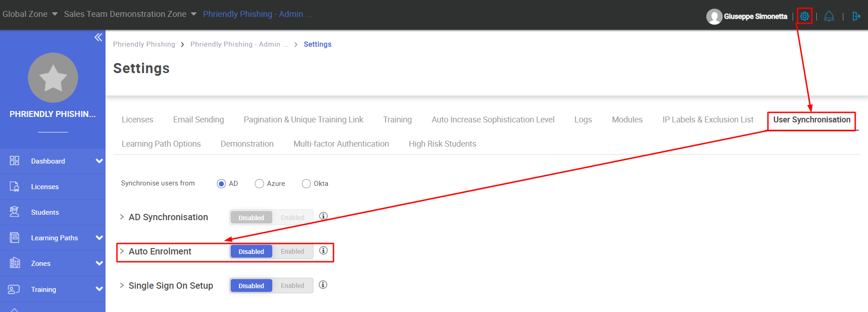Click the user avatar beside Giuseppe Simonetta
This screenshot has width=868, height=312.
tap(714, 17)
